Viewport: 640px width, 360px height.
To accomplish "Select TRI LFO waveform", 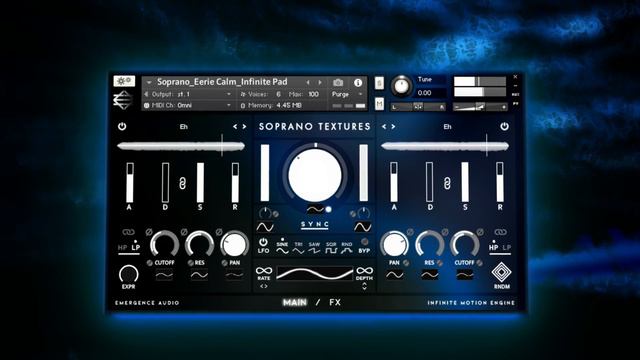I will 298,247.
